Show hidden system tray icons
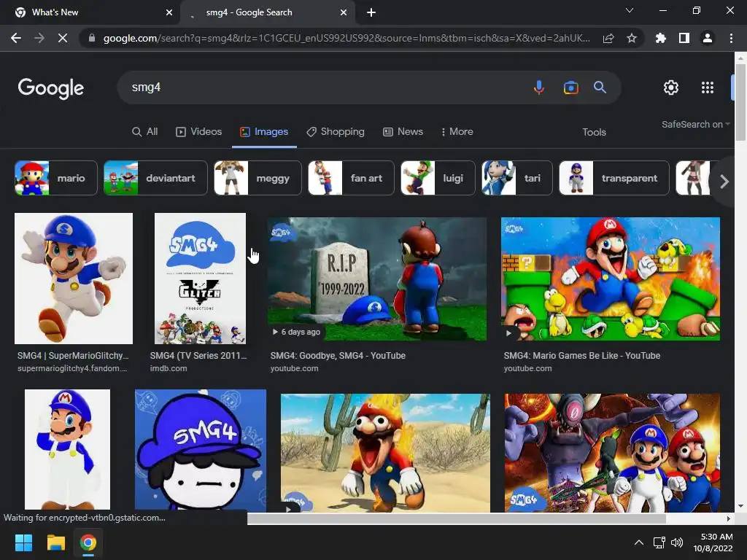 pos(639,542)
